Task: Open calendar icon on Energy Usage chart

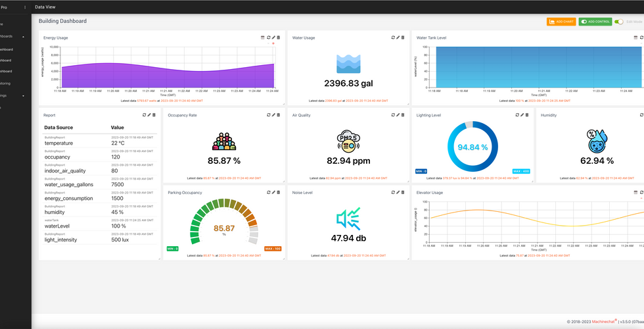Action: coord(263,38)
